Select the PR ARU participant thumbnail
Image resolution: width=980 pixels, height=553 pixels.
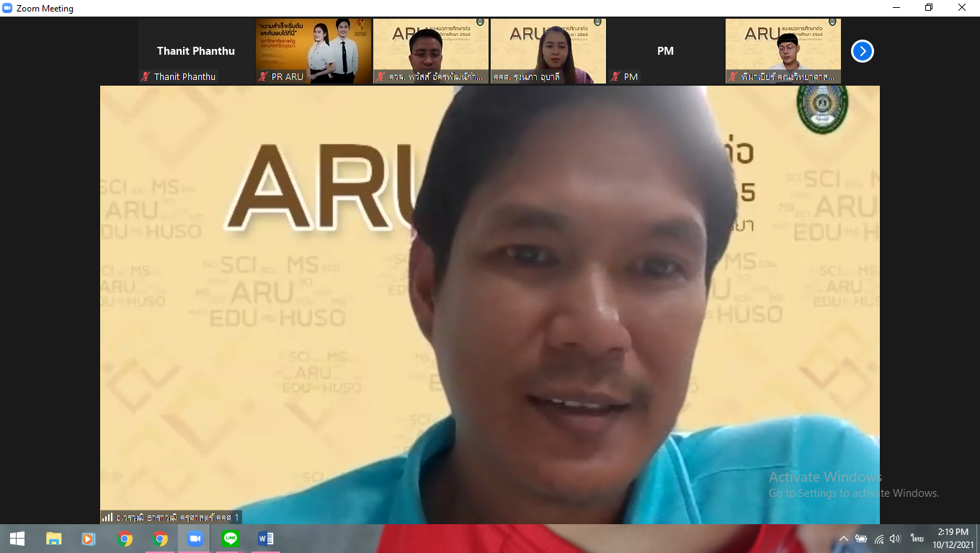point(313,51)
